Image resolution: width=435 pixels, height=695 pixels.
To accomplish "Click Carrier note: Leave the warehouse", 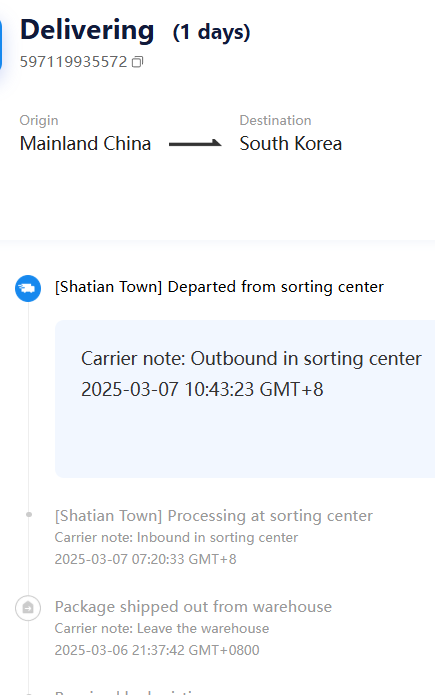I will coord(162,629).
